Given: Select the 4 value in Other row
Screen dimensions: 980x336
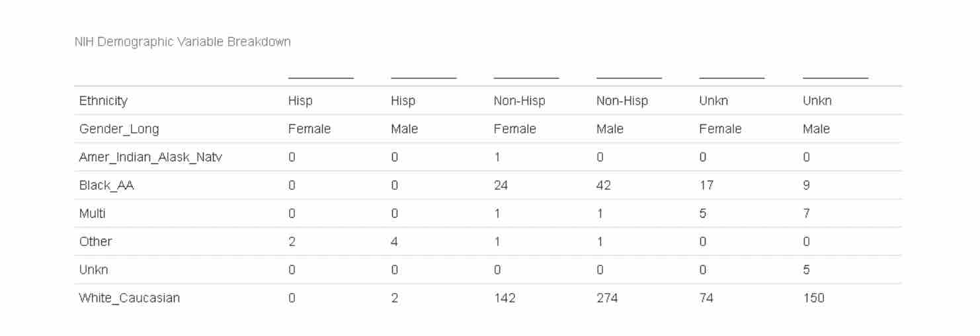Looking at the screenshot, I should tap(394, 242).
